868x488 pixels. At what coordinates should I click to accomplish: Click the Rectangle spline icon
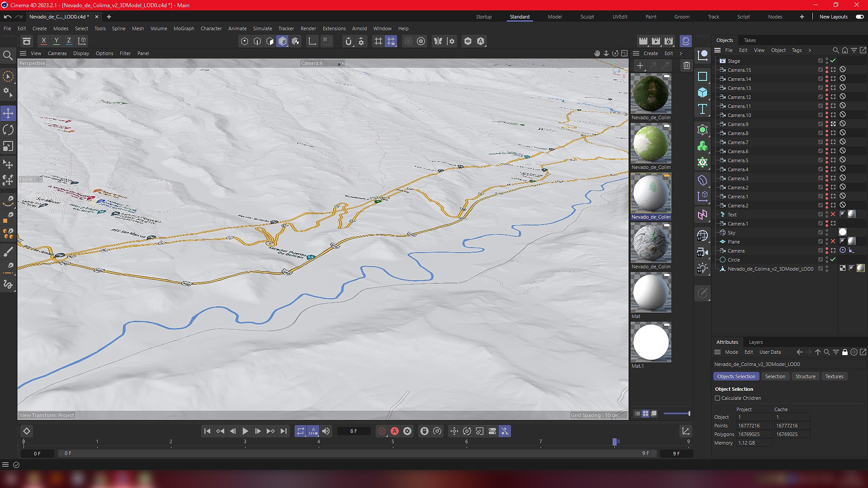(x=703, y=76)
